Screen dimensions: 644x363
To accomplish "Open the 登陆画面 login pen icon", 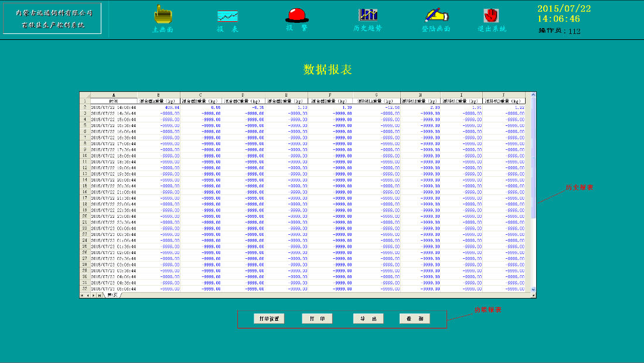I will pyautogui.click(x=437, y=15).
